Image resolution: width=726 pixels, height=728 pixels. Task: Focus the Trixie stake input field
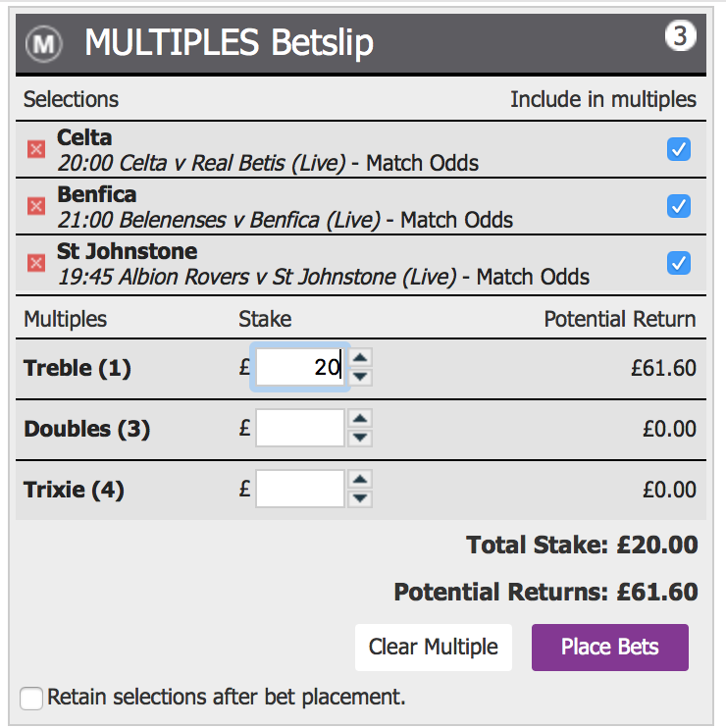click(x=300, y=489)
